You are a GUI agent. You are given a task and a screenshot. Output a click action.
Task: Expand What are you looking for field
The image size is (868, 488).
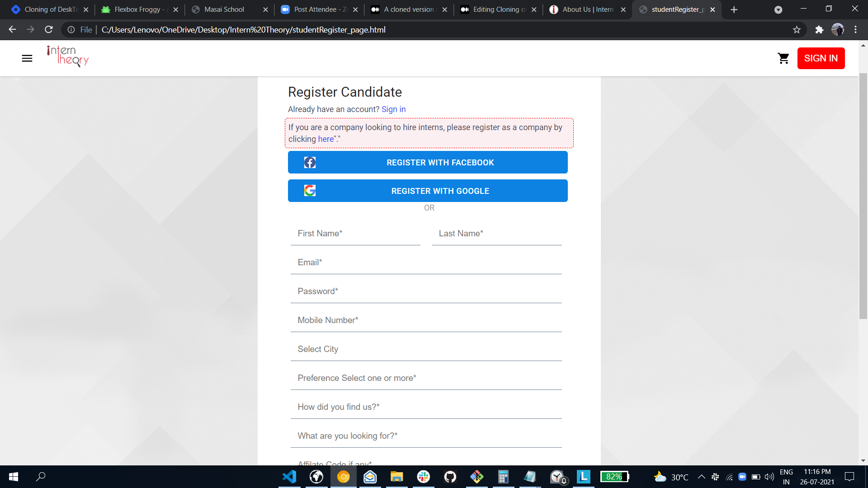pos(426,436)
